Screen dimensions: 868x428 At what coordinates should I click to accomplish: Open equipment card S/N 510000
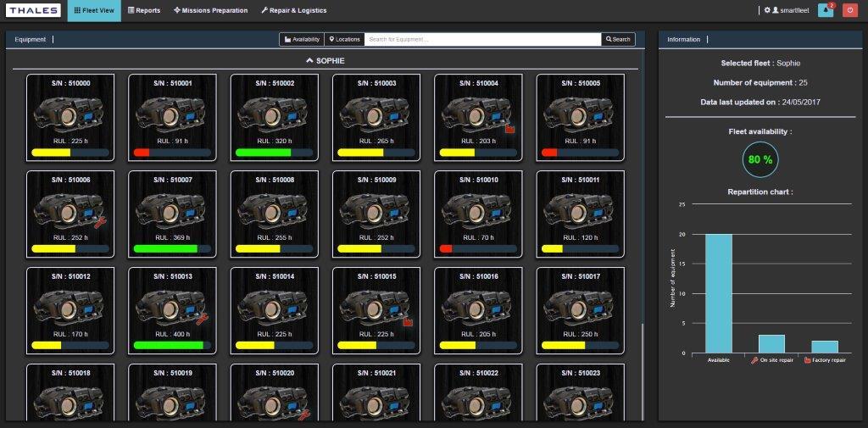70,117
